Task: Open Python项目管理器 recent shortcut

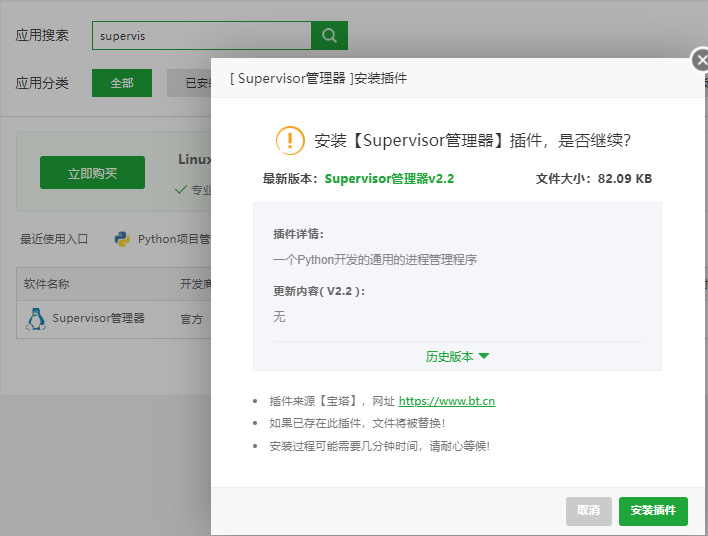Action: (x=173, y=239)
